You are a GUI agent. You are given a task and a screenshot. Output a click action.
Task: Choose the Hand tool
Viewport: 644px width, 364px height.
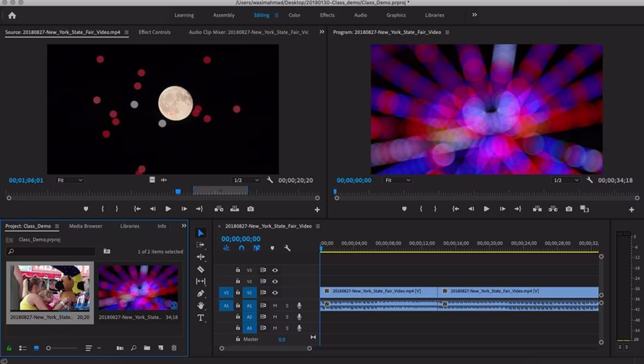tap(201, 306)
